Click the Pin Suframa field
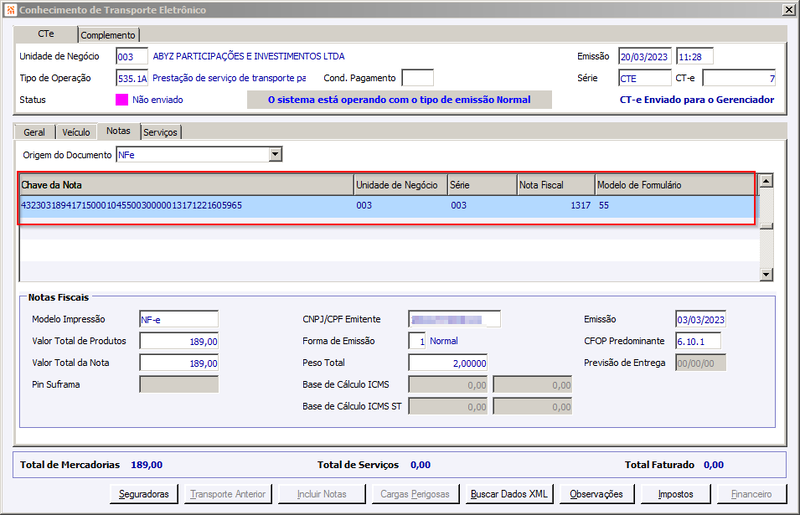The height and width of the screenshot is (515, 800). pyautogui.click(x=179, y=385)
